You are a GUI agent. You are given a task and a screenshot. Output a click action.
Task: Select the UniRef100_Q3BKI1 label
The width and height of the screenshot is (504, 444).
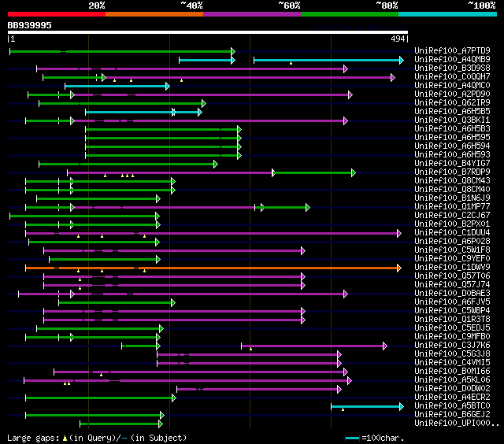point(452,120)
